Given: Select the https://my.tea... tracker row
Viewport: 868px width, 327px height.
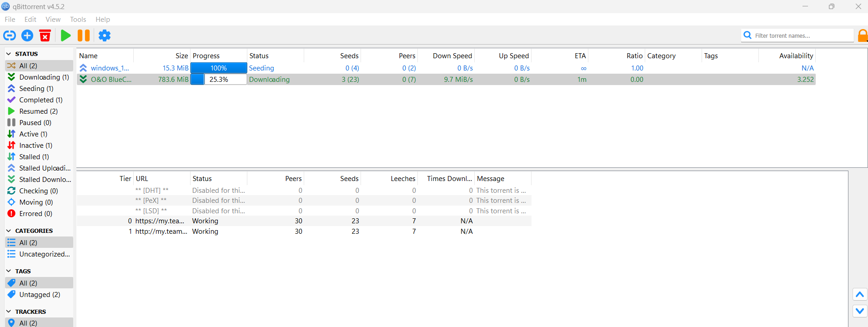Looking at the screenshot, I should click(304, 221).
